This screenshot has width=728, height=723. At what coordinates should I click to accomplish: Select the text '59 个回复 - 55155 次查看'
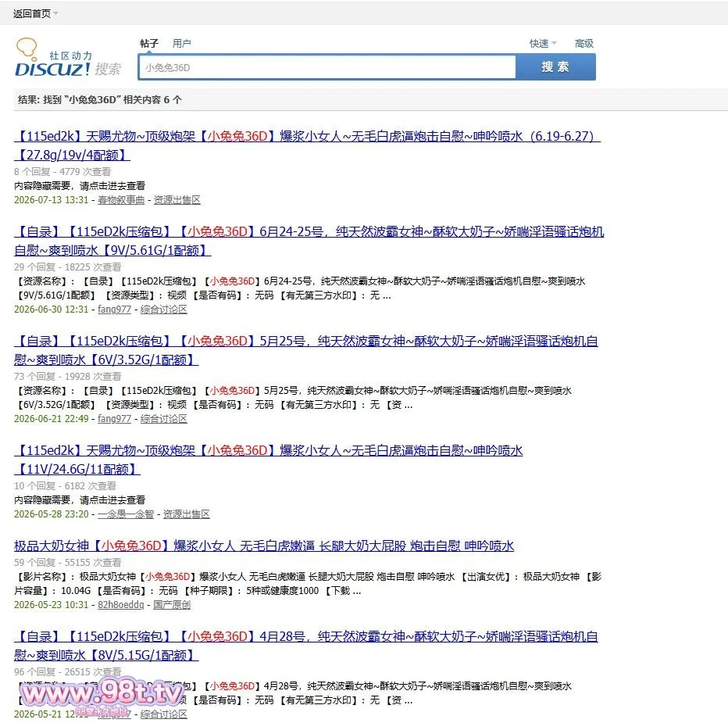pos(67,562)
